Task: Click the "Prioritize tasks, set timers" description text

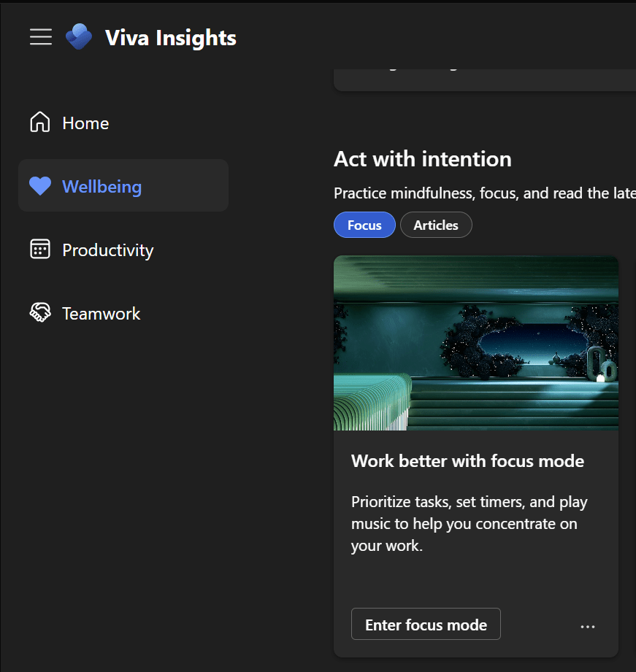Action: [470, 523]
